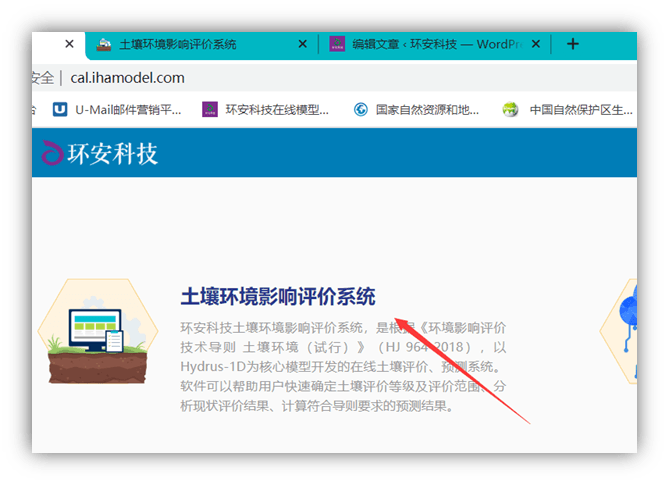
Task: Open the 国家自然资源和地 bookmark
Action: 416,110
